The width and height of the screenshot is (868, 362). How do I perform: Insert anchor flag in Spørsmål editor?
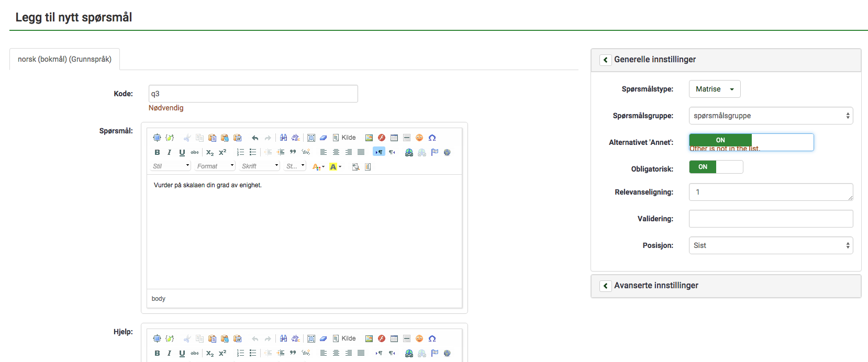pos(435,152)
